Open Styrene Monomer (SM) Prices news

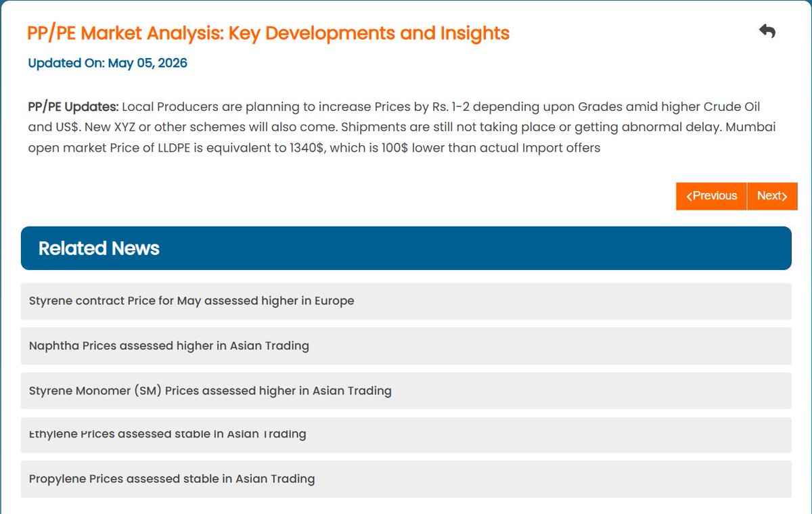[406, 390]
